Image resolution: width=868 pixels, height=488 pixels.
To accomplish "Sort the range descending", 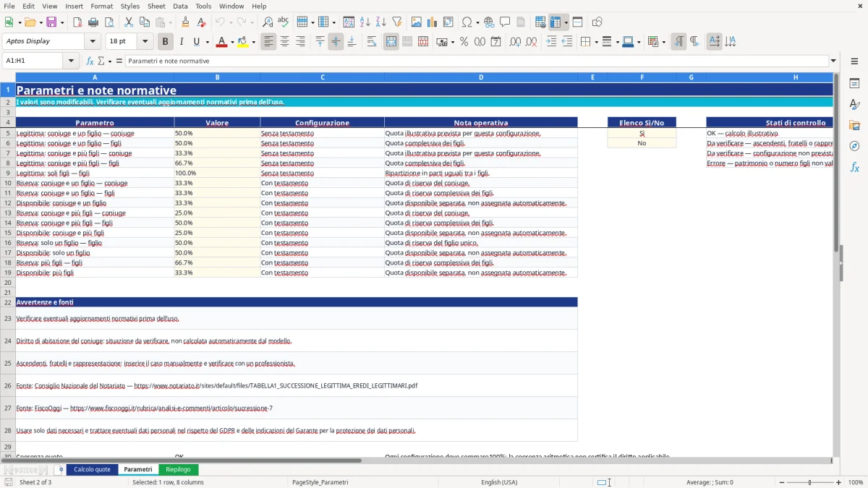I will point(381,22).
